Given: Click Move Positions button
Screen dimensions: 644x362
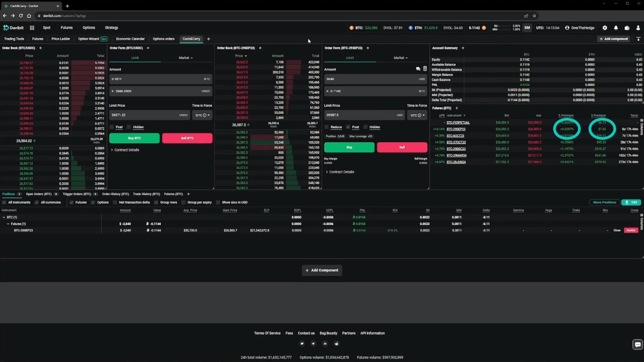Looking at the screenshot, I should [x=604, y=202].
